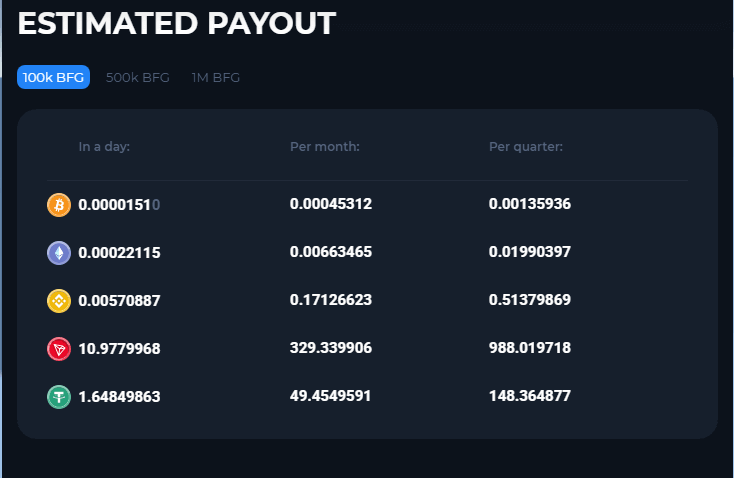Click Bitcoin quarterly value 0.00135936
Viewport: 734px width, 478px height.
pos(530,204)
